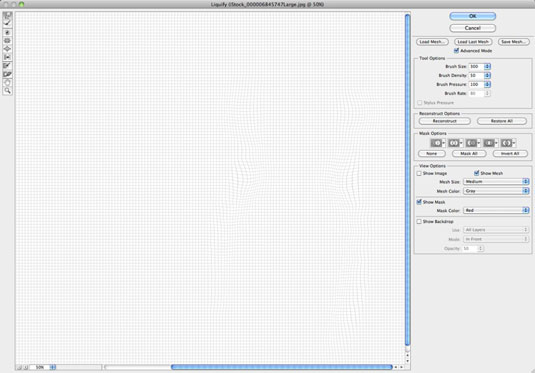Enable the Show Image checkbox
This screenshot has width=535, height=373.
[419, 173]
